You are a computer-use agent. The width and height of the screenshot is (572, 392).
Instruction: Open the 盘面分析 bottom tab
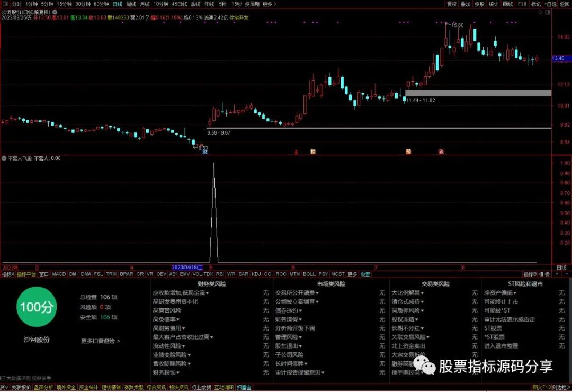43,388
